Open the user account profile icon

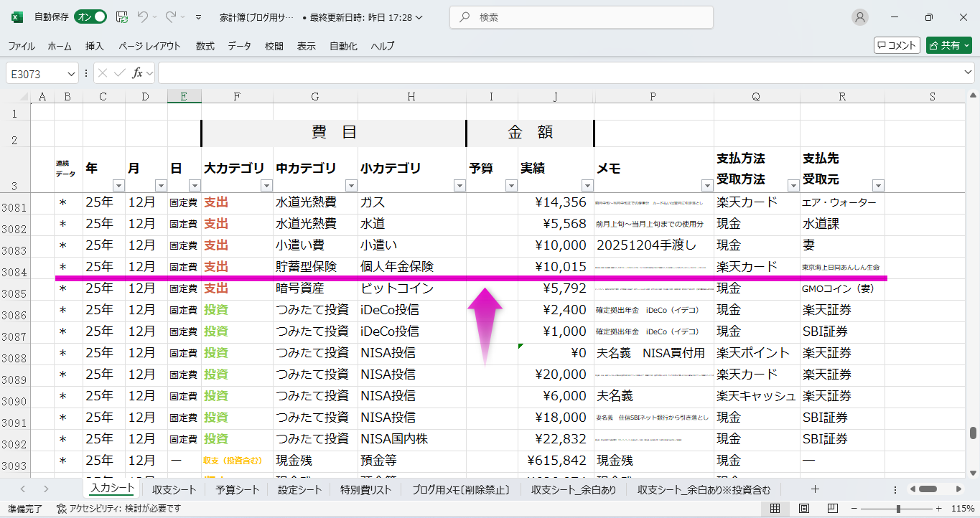coord(859,17)
